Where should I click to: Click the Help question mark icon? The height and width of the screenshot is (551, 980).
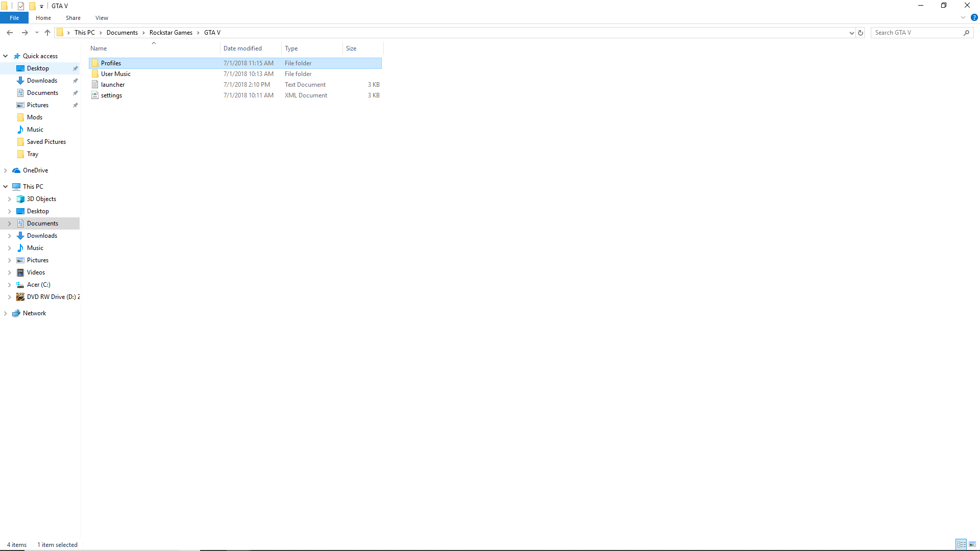coord(974,17)
